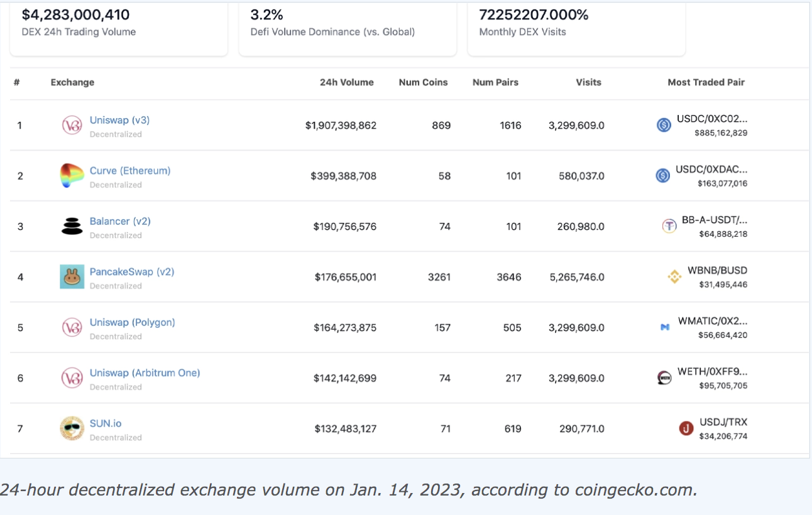Open the Curve (Ethereum) exchange link
Image resolution: width=812 pixels, height=515 pixels.
130,171
